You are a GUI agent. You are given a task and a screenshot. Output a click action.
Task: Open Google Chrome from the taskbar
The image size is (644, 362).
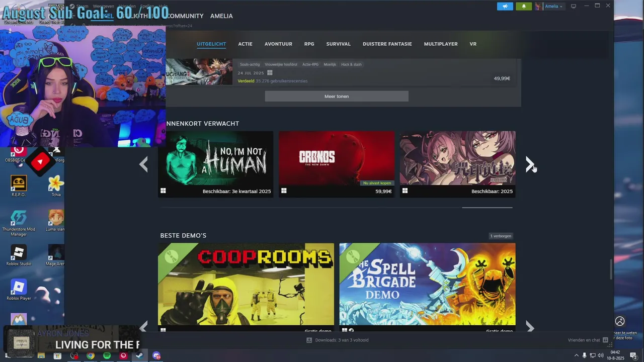pyautogui.click(x=91, y=355)
